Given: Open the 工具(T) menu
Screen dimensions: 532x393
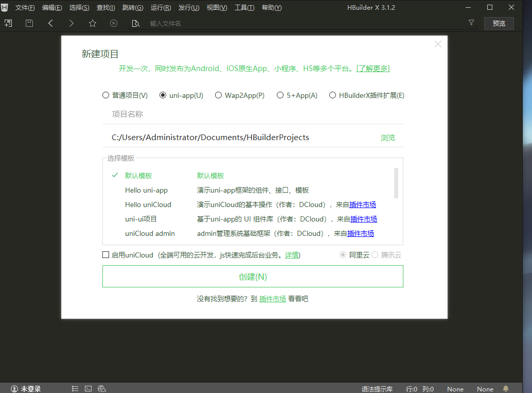Looking at the screenshot, I should [x=244, y=7].
